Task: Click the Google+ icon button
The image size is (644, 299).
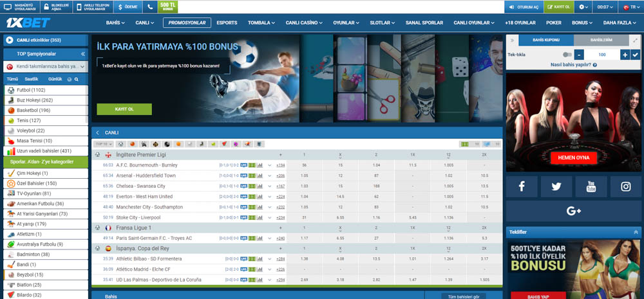Action: point(573,211)
